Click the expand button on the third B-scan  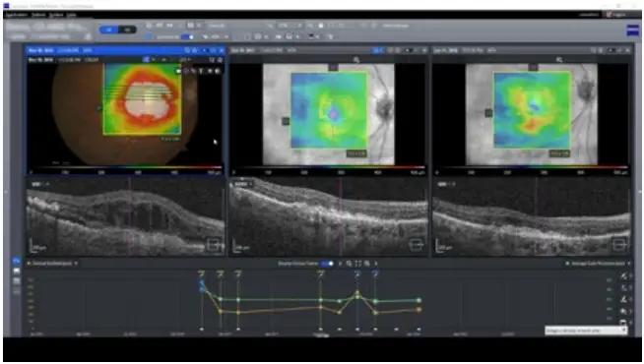pyautogui.click(x=618, y=245)
